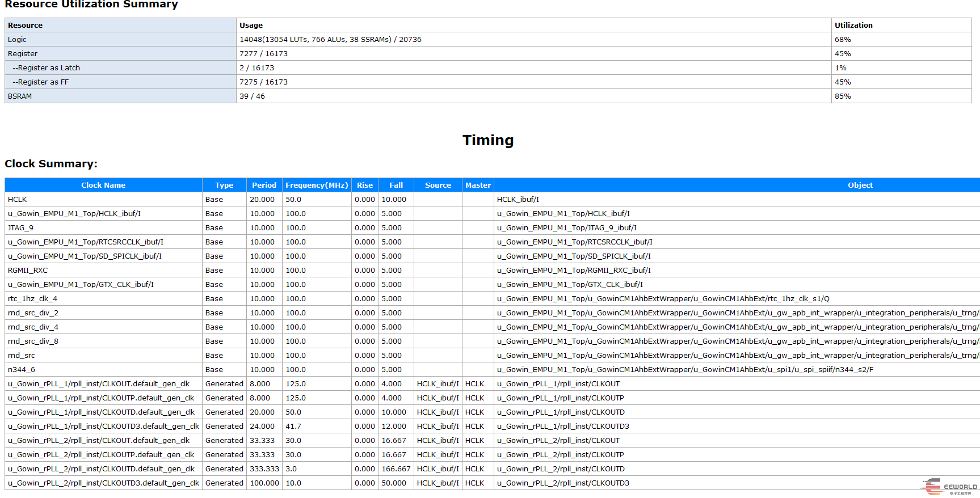This screenshot has height=498, width=980.
Task: Click the n344_s2/F object cell
Action: [x=737, y=369]
